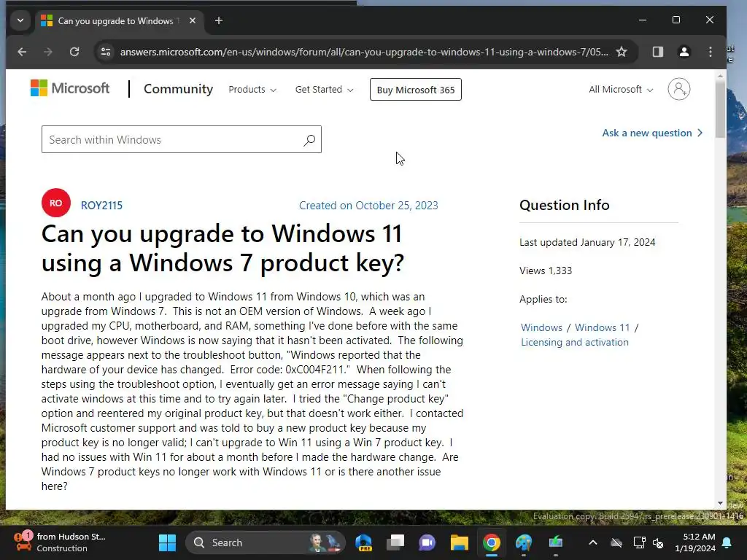Open site information icon in address bar
747x560 pixels.
click(106, 52)
